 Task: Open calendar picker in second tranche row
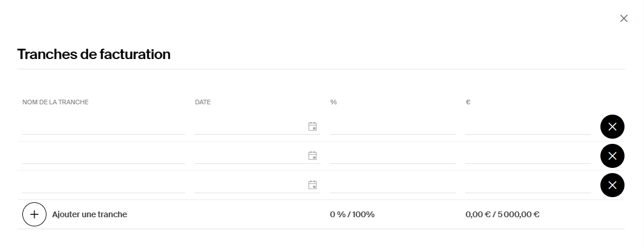pos(313,155)
